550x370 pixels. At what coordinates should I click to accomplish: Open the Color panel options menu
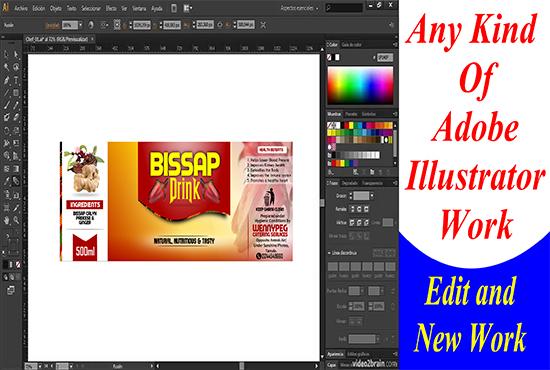pyautogui.click(x=395, y=44)
